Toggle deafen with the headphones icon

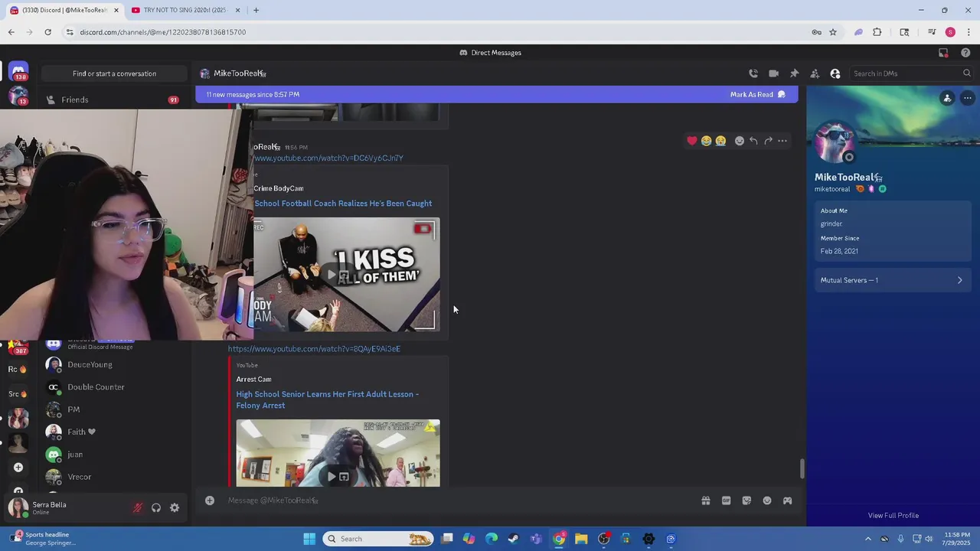coord(156,507)
